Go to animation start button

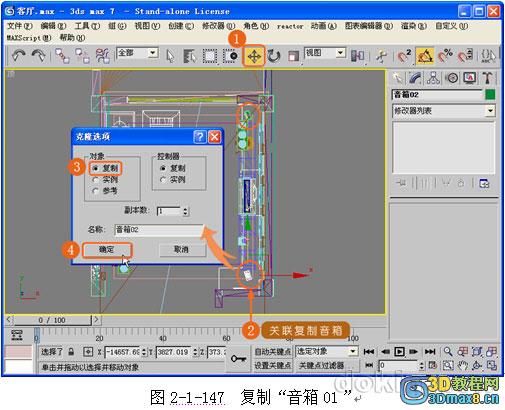pyautogui.click(x=369, y=352)
